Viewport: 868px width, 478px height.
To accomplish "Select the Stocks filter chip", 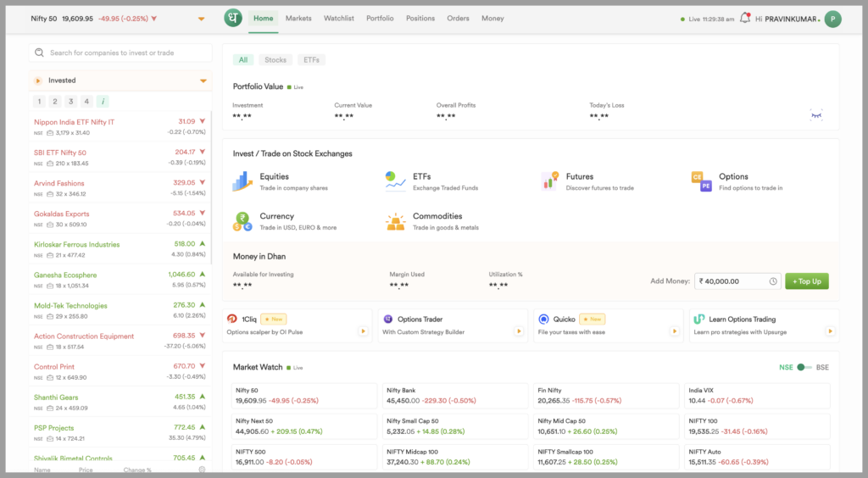I will coord(275,59).
